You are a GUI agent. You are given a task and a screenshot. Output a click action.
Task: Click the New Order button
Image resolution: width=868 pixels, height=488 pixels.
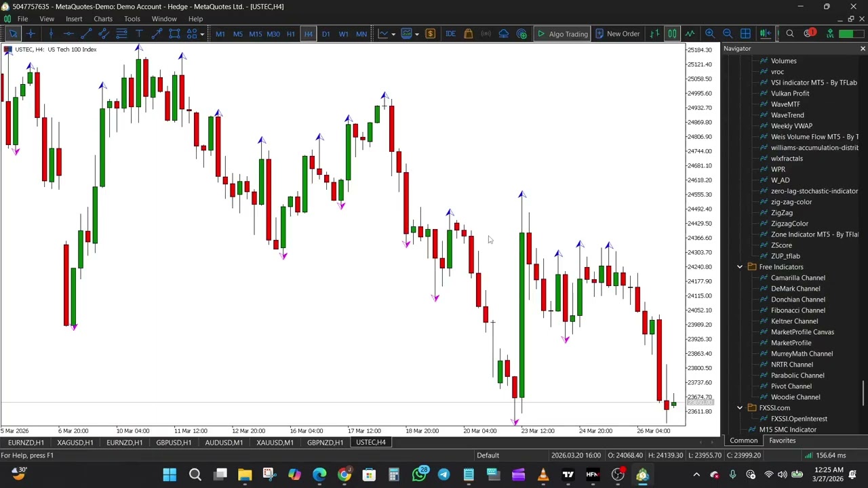tap(618, 34)
